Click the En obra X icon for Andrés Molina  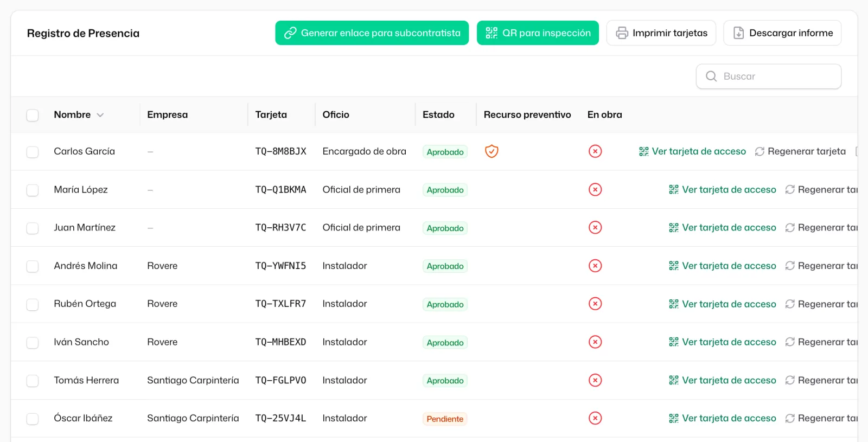tap(595, 266)
